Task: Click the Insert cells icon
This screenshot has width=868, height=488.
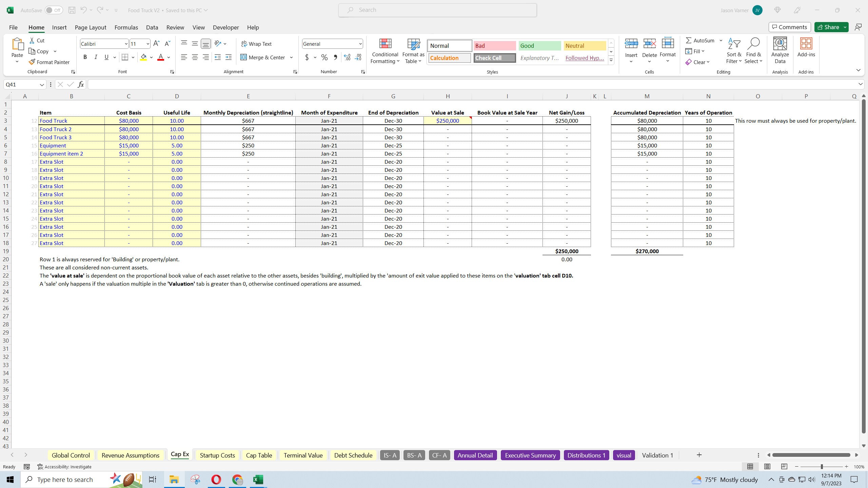Action: [x=631, y=44]
